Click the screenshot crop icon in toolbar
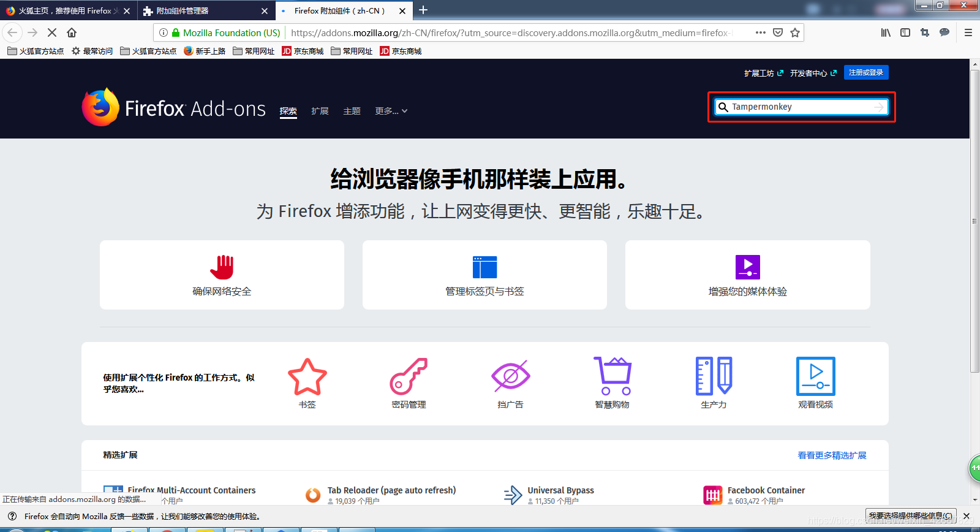 pyautogui.click(x=925, y=32)
